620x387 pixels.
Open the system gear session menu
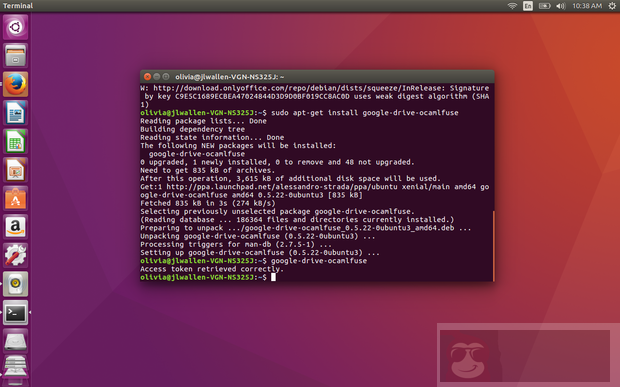click(x=612, y=6)
